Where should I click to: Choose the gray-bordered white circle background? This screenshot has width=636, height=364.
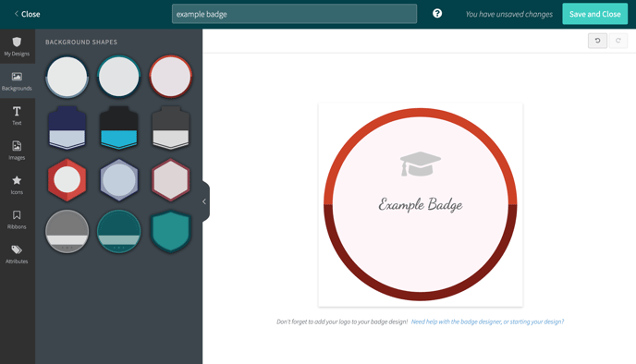point(67,77)
